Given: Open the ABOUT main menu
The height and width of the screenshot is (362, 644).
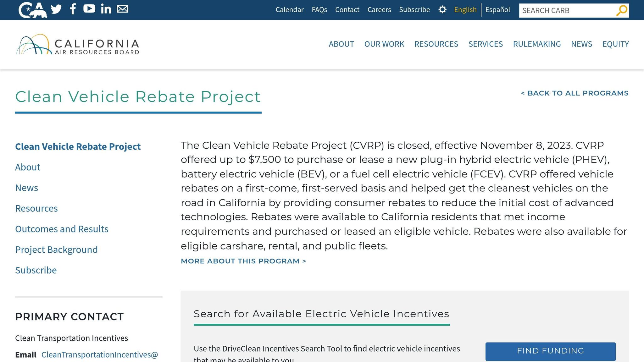Looking at the screenshot, I should coord(341,44).
